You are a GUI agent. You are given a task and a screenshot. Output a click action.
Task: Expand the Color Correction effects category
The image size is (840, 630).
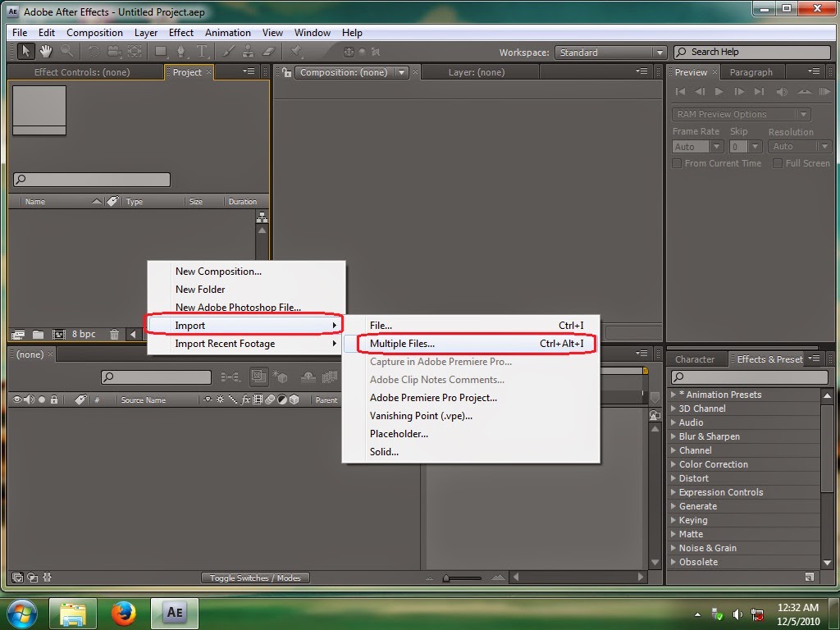coord(673,464)
